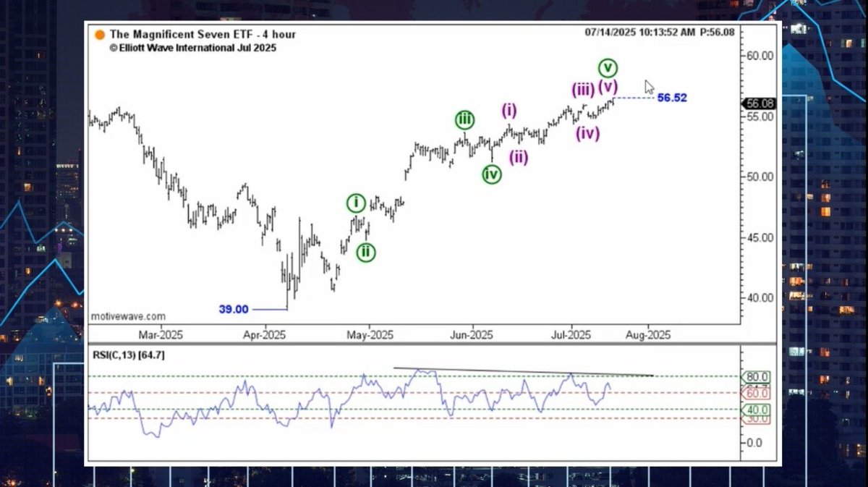Click the dashed blue line at 56.52

click(634, 98)
